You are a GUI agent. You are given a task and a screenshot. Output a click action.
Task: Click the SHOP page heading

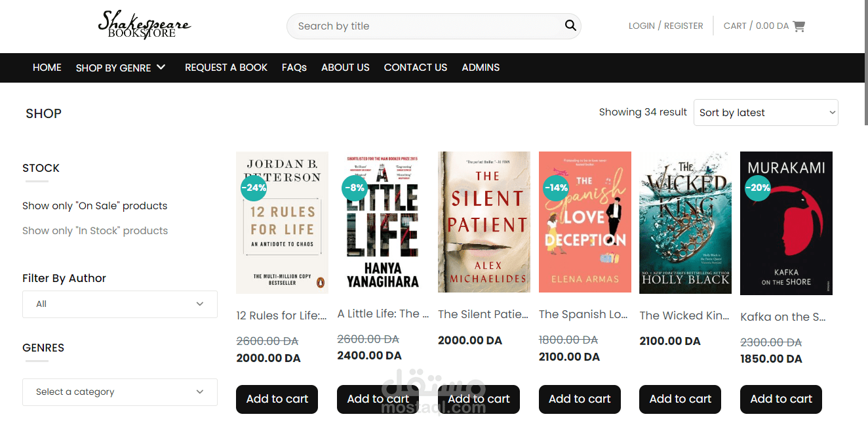[43, 113]
